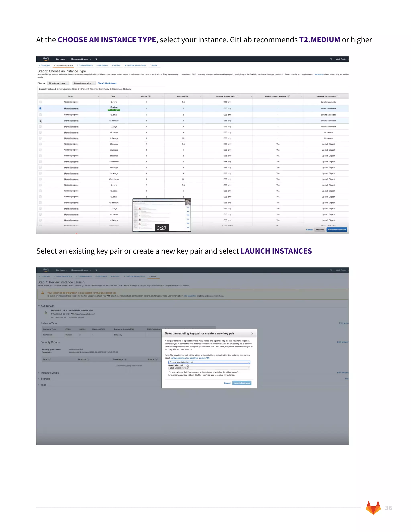Screen dimensions: 411x532
Task: Click the Launch Instances button
Action: (x=242, y=383)
